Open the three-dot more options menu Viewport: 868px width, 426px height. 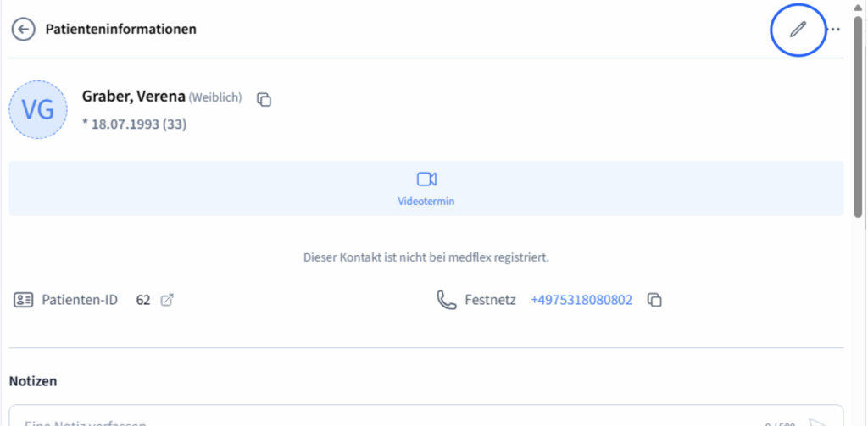833,30
